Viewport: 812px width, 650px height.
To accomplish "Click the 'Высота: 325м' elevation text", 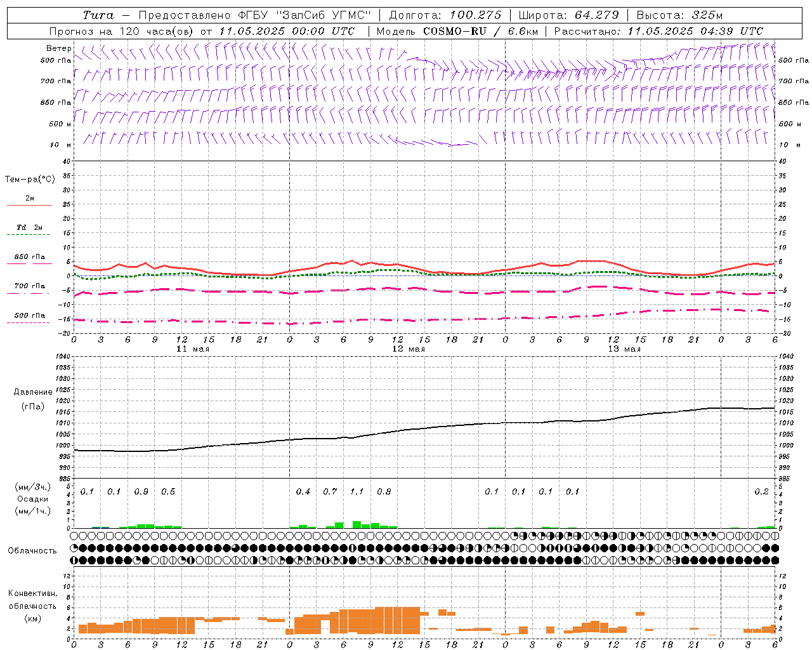I will [679, 15].
